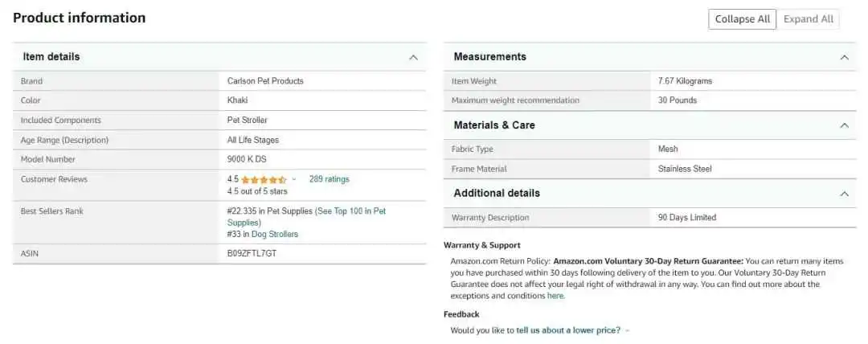Image resolution: width=868 pixels, height=344 pixels.
Task: Open ratings dropdown arrow beside stars
Action: (294, 179)
